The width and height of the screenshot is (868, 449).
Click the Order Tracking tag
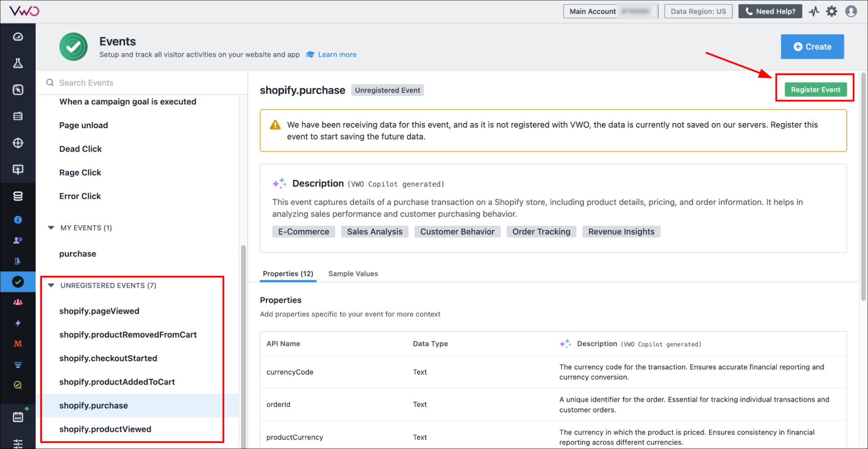541,232
